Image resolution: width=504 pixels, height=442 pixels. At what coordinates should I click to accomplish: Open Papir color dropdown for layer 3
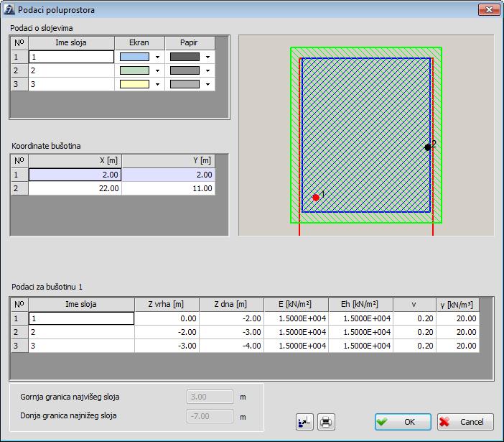click(207, 84)
